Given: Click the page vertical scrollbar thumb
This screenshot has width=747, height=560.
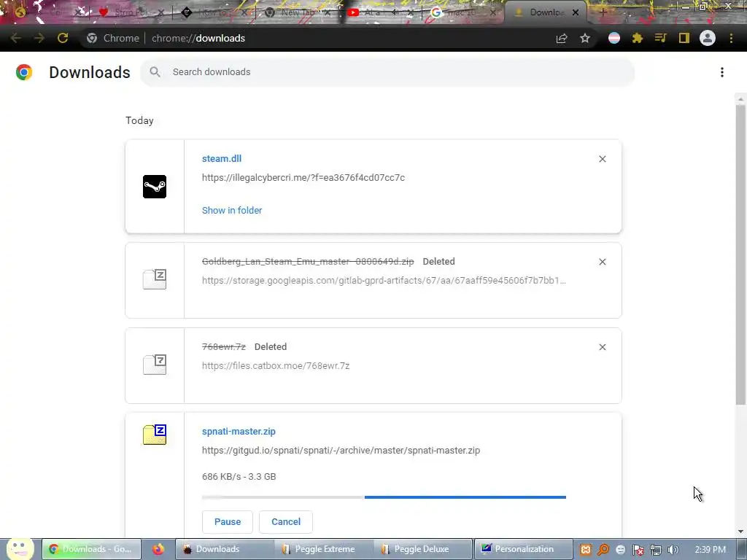Looking at the screenshot, I should pyautogui.click(x=740, y=254).
